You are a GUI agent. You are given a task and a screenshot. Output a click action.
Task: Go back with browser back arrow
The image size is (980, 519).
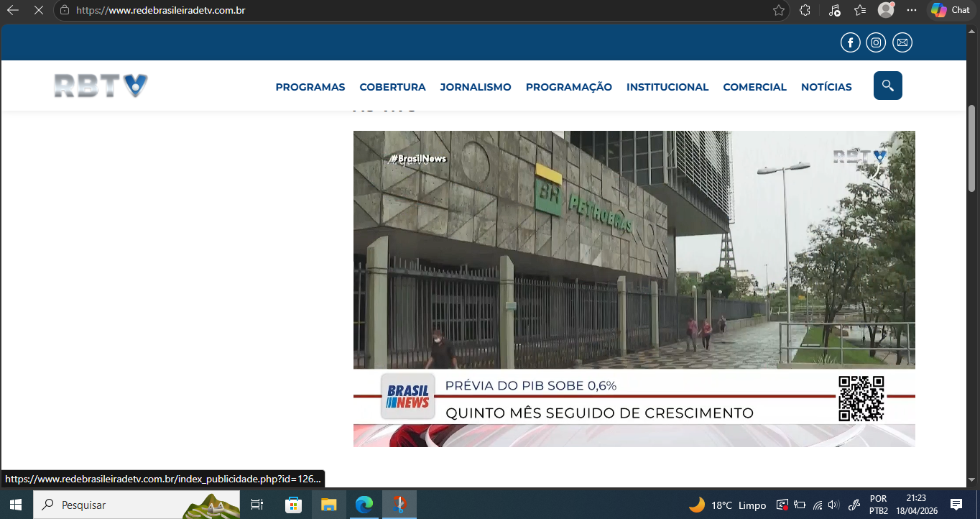13,10
